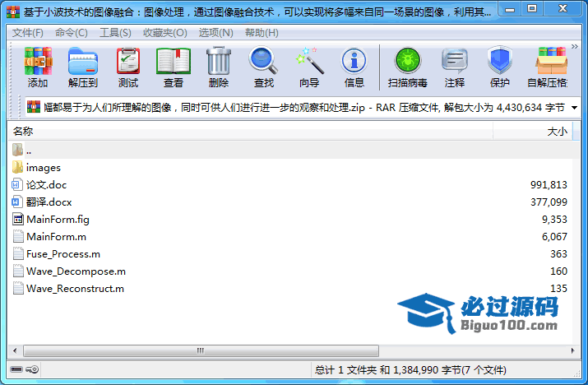
Task: Click the 删除 (Delete) trash icon
Action: pyautogui.click(x=219, y=61)
